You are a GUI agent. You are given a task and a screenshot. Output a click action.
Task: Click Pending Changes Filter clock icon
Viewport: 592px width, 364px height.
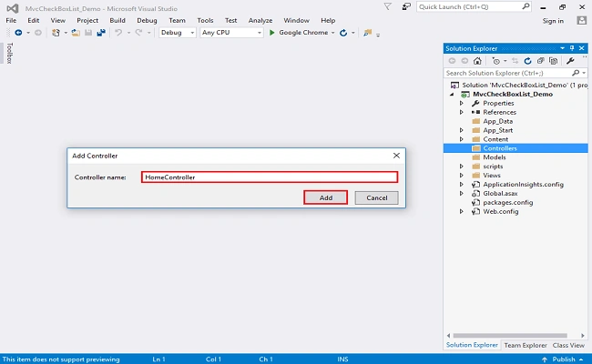click(496, 61)
